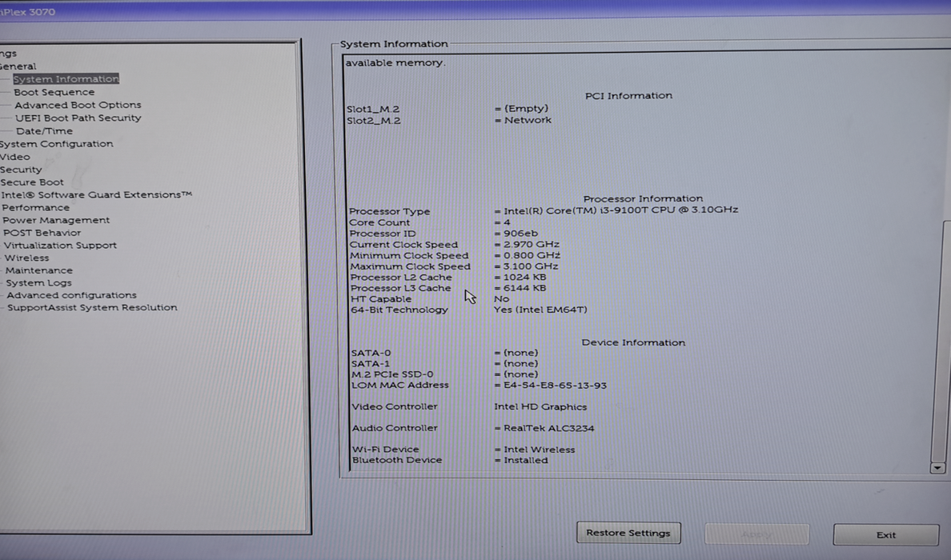Screen dimensions: 951x560
Task: Click the PCI Information heading
Action: pyautogui.click(x=628, y=96)
